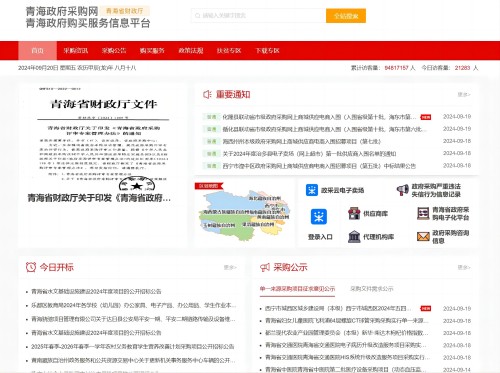Viewport: 500px width, 373px height.
Task: Click 更多 link in 采购公示 section
Action: tap(464, 267)
